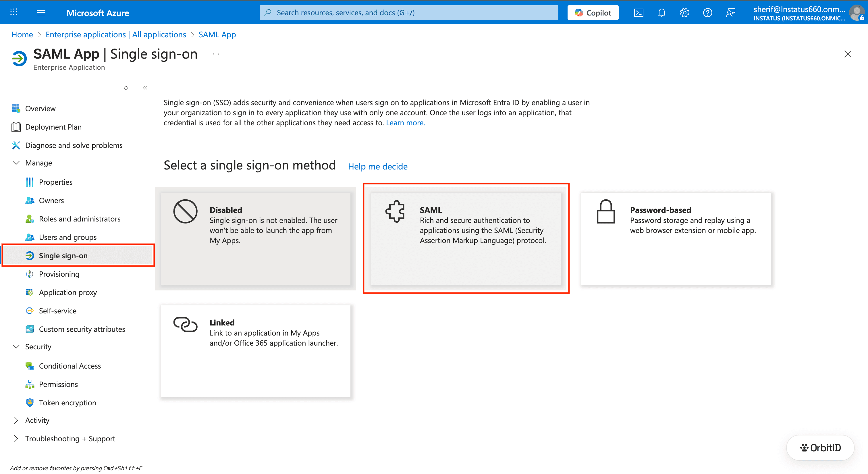868x474 pixels.
Task: Collapse the Security section
Action: click(x=16, y=346)
